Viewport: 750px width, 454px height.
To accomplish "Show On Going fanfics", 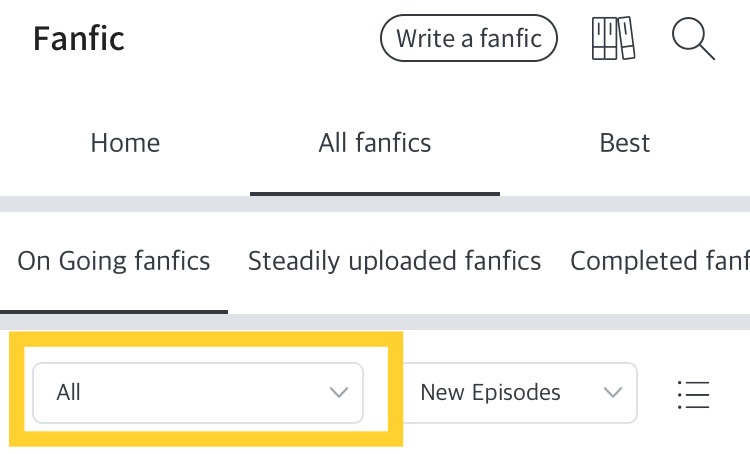I will pyautogui.click(x=114, y=262).
